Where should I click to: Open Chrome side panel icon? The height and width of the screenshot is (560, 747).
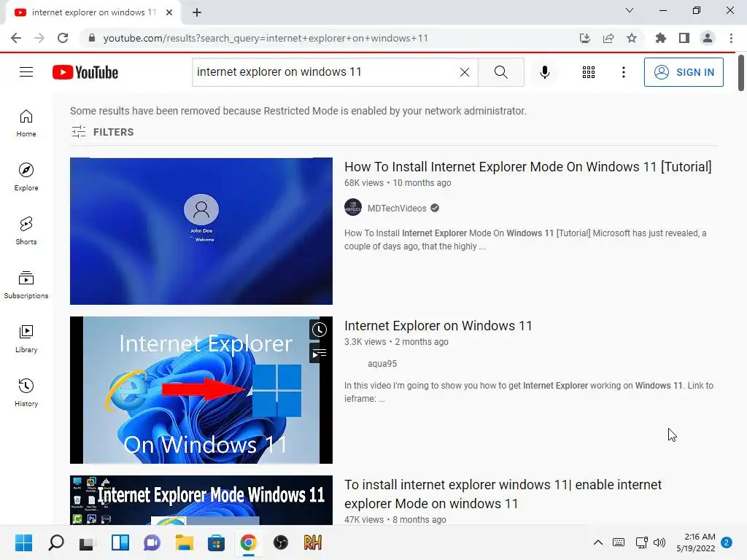pos(684,38)
